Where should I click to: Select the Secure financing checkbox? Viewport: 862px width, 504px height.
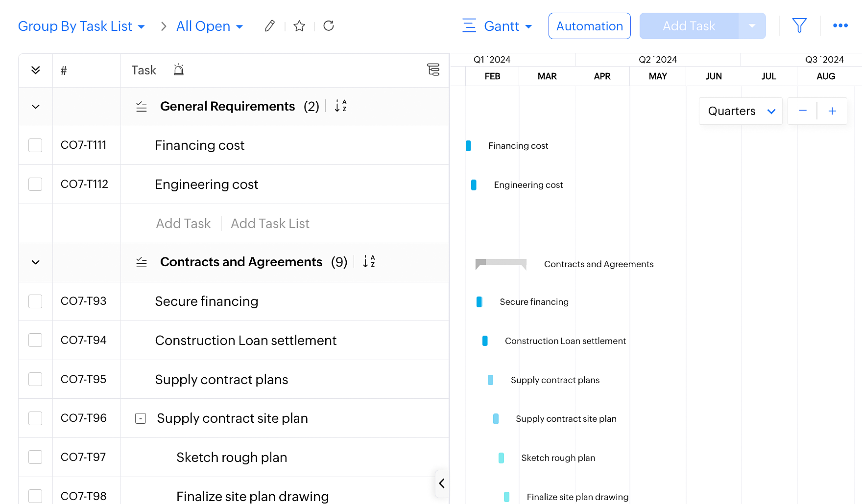(x=35, y=301)
